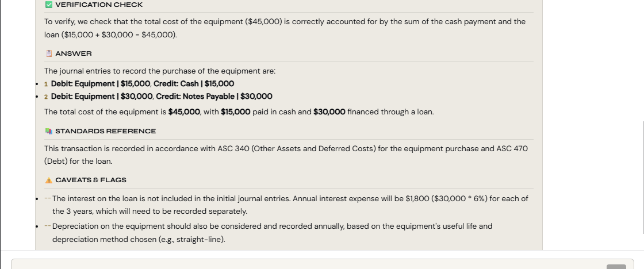The height and width of the screenshot is (269, 644).
Task: Click the number 1 journal entry marker
Action: tap(45, 84)
